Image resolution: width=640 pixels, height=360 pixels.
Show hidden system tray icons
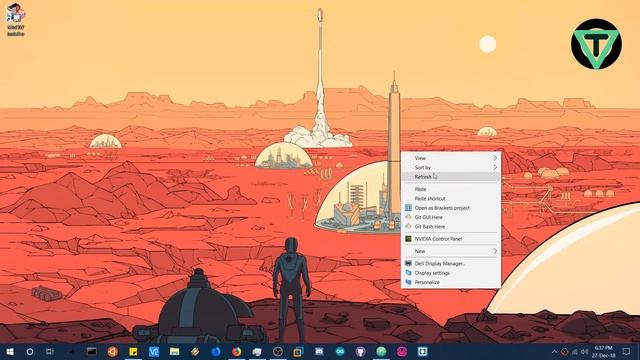(554, 352)
